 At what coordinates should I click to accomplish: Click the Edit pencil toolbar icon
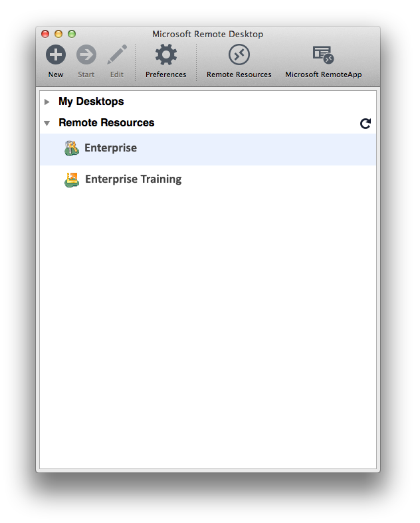click(x=117, y=54)
